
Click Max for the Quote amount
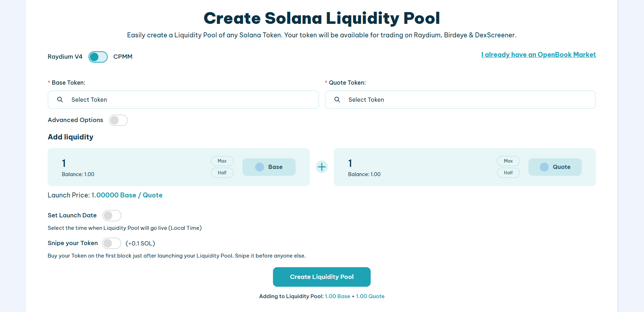(508, 161)
